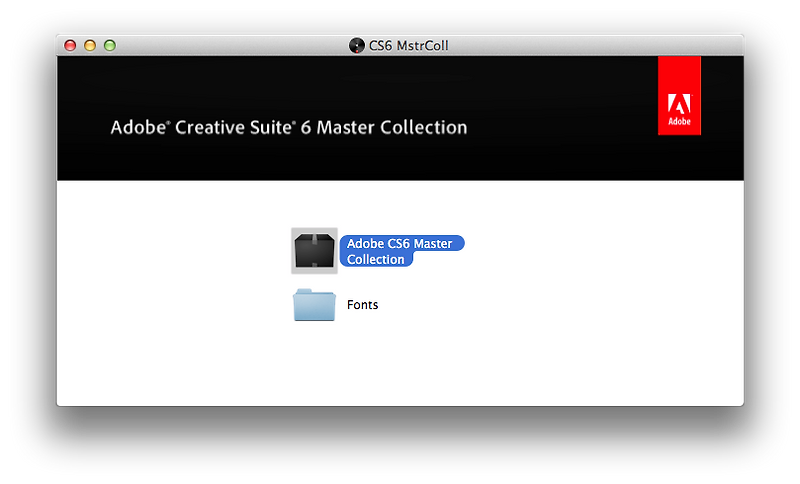Click the Fonts folder icon
Viewport: 800px width, 484px height.
[x=314, y=304]
